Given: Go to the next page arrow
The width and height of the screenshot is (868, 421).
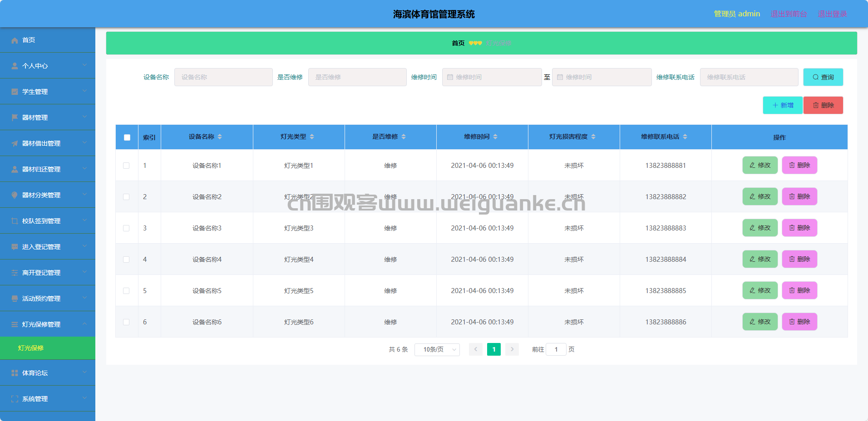Looking at the screenshot, I should (x=512, y=349).
